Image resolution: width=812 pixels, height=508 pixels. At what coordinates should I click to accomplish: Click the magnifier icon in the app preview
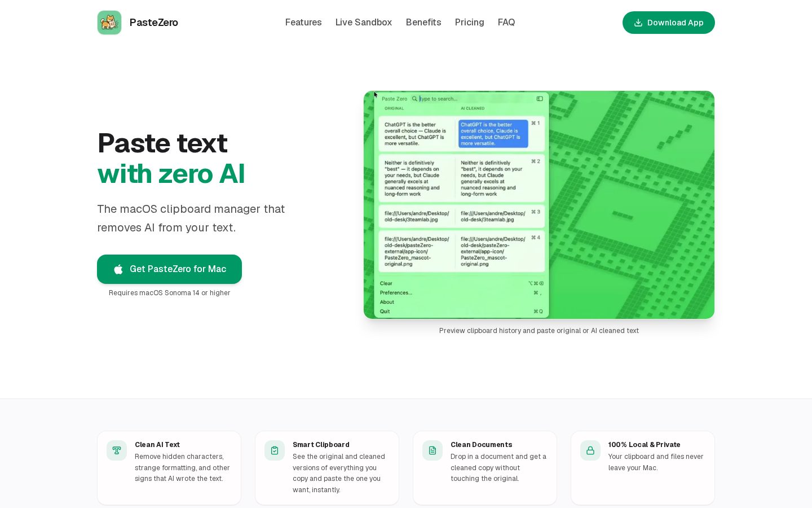(x=414, y=99)
